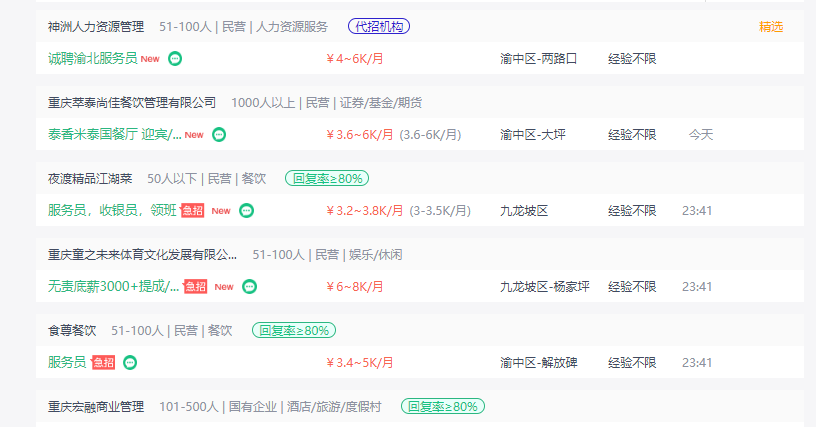Open 无责底薪3000+提成 job posting
Image resolution: width=816 pixels, height=427 pixels.
click(113, 287)
